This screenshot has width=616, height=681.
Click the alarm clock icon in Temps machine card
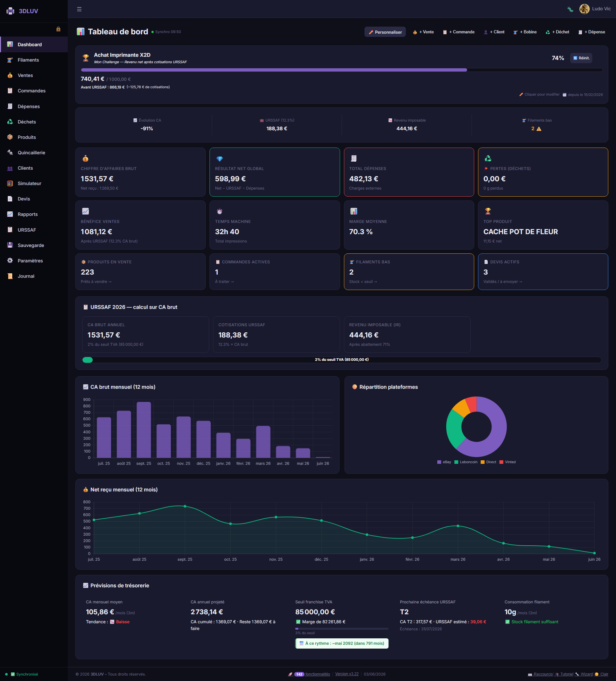[220, 211]
